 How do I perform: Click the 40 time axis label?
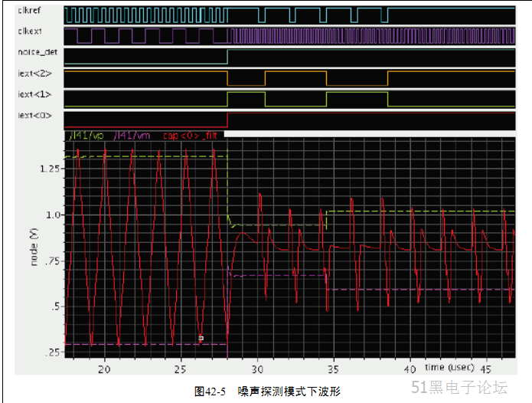[x=410, y=369]
